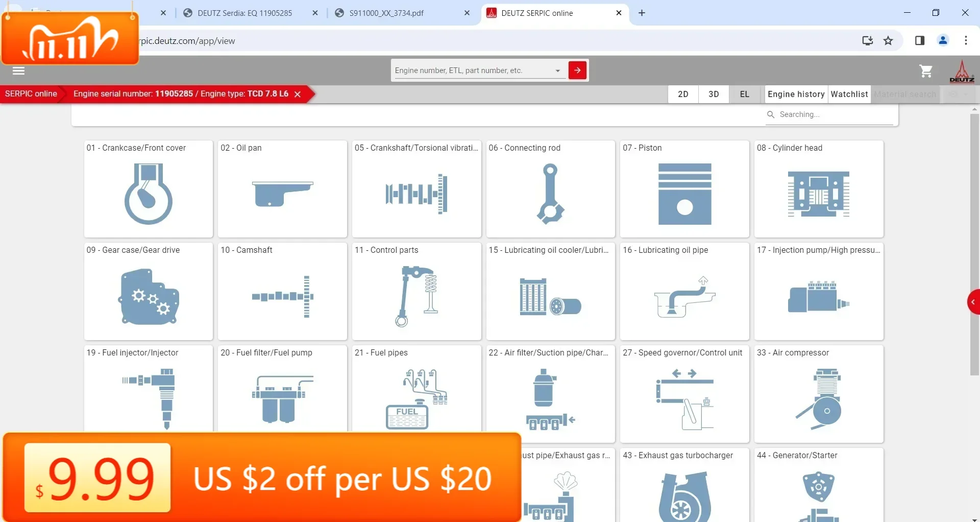Viewport: 980px width, 522px height.
Task: Clear the engine serial number filter
Action: click(x=298, y=94)
